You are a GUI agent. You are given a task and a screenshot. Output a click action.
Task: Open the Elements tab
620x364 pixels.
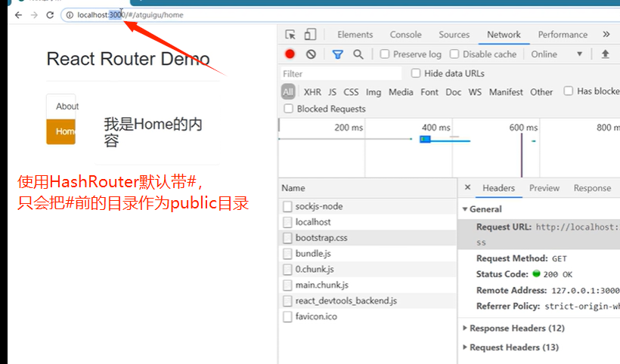(355, 35)
